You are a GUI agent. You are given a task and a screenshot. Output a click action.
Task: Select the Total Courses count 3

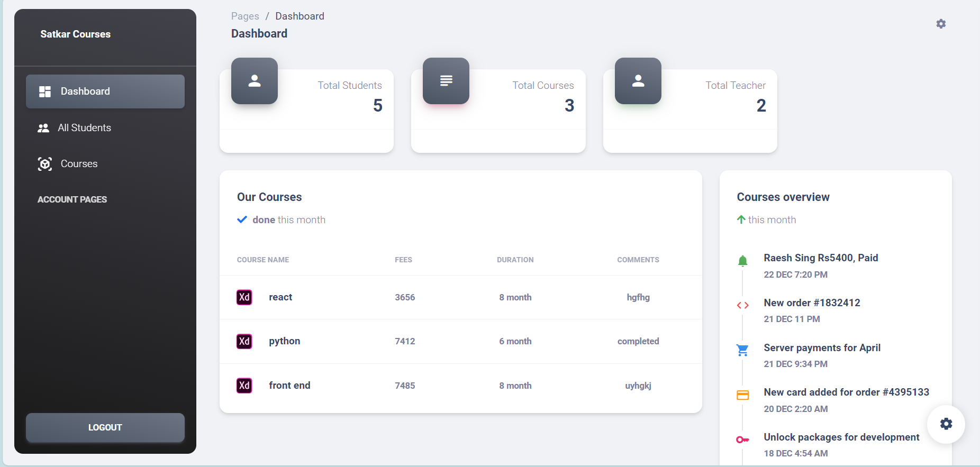click(x=569, y=106)
